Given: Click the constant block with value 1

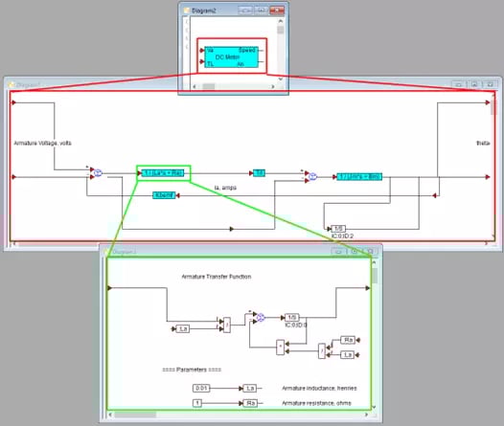Looking at the screenshot, I should click(197, 403).
